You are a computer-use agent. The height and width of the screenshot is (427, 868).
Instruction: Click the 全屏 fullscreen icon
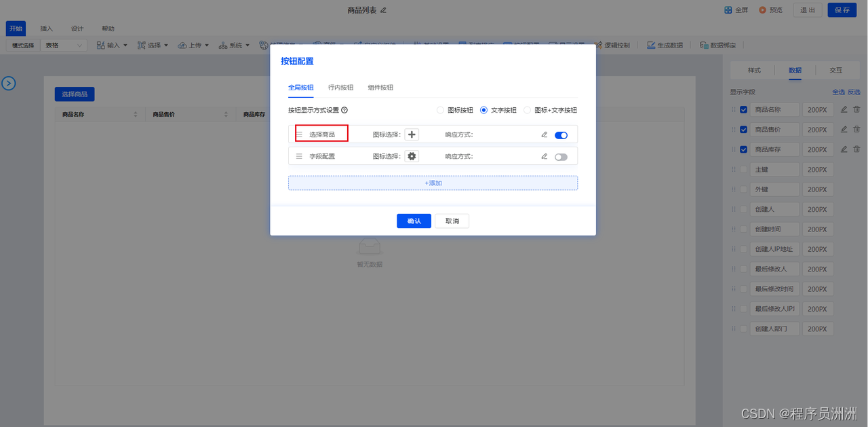(728, 10)
